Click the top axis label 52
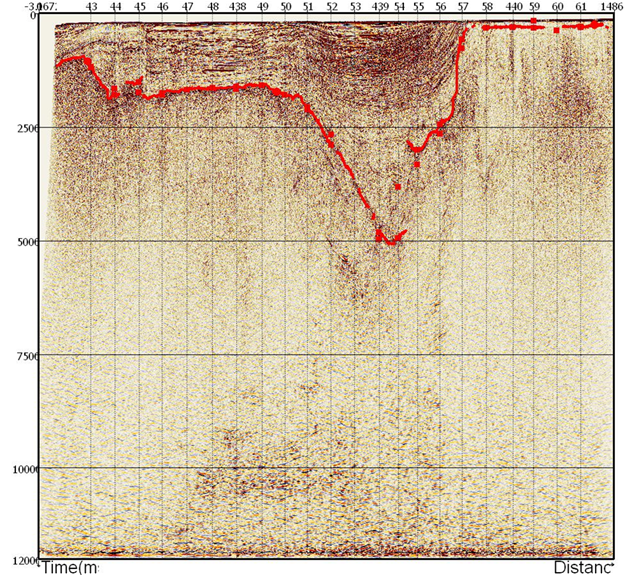The height and width of the screenshot is (576, 625). [x=332, y=7]
